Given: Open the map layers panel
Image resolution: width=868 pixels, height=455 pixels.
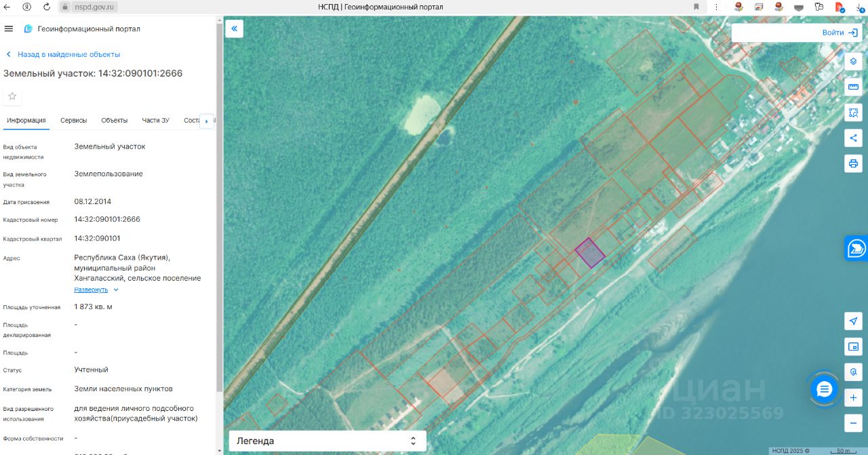Looking at the screenshot, I should click(x=853, y=61).
